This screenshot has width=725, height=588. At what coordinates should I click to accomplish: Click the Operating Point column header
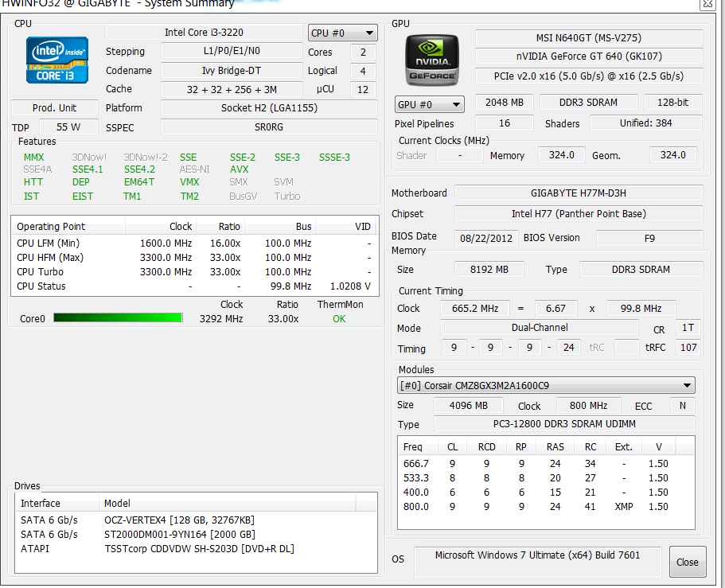coord(68,227)
